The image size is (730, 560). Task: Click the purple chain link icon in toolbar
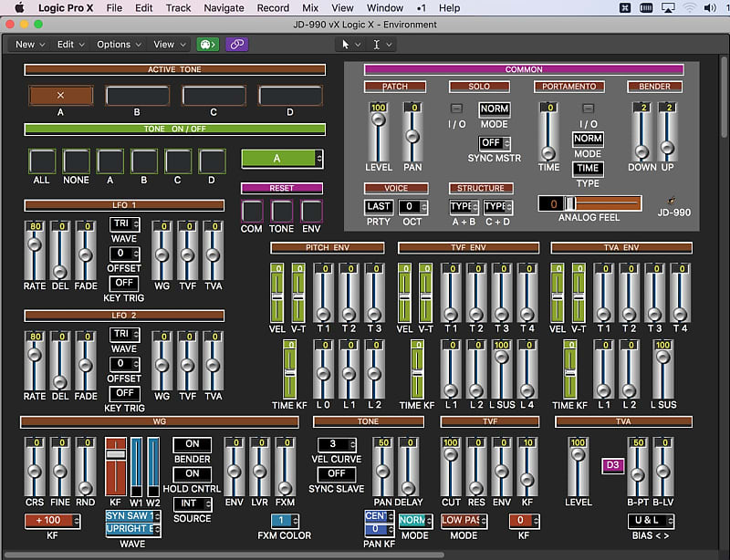point(236,44)
